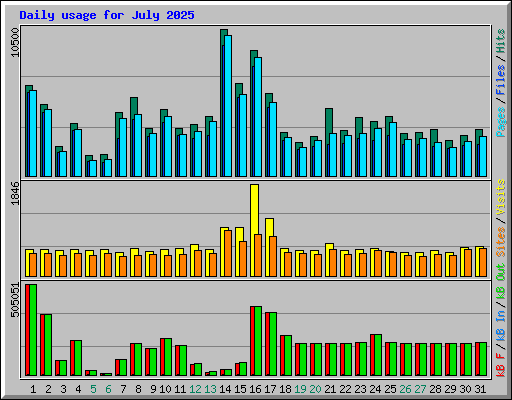Click day 8 on the x-axis
Image resolution: width=512 pixels, height=400 pixels.
pyautogui.click(x=138, y=389)
